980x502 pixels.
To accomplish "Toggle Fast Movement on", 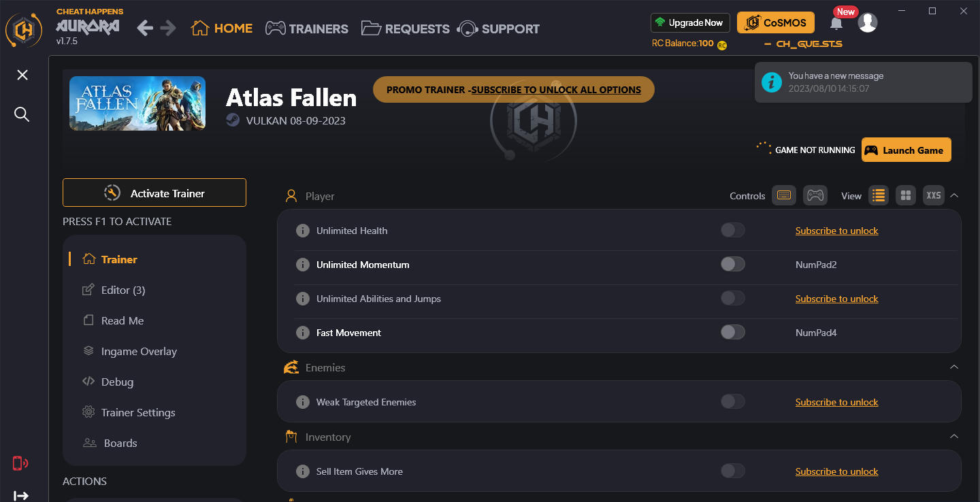I will coord(733,332).
